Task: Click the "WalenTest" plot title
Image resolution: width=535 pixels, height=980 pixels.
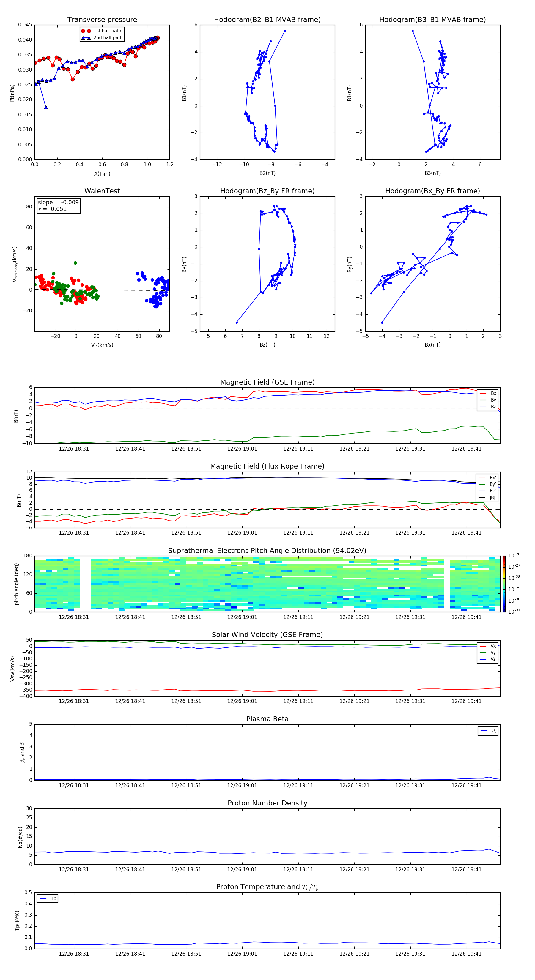Action: pyautogui.click(x=102, y=191)
